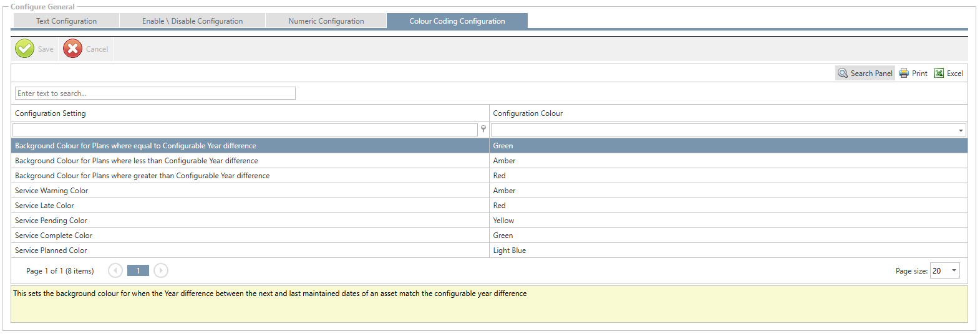Click the Configuration Setting filter text box

(x=245, y=130)
